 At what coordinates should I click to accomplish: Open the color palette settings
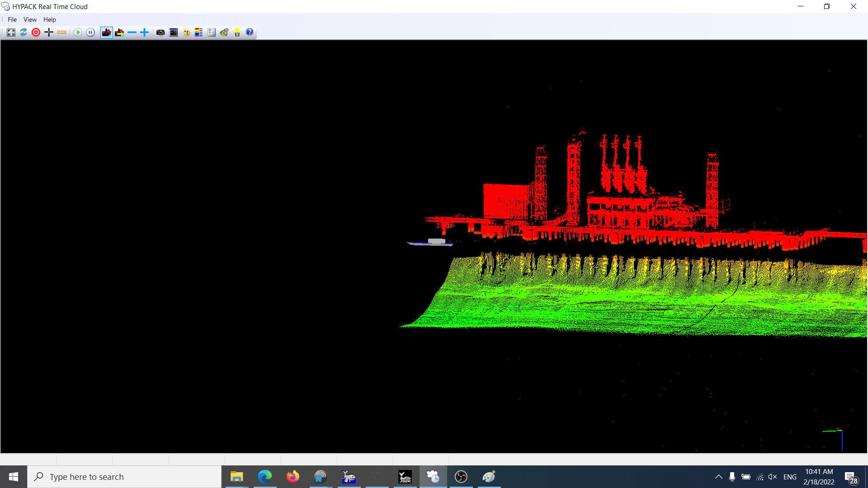[186, 32]
